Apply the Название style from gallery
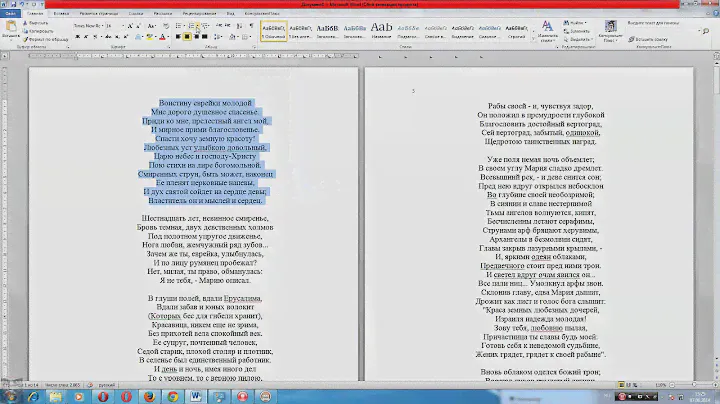Viewport: 720px width, 404px height. (x=381, y=30)
